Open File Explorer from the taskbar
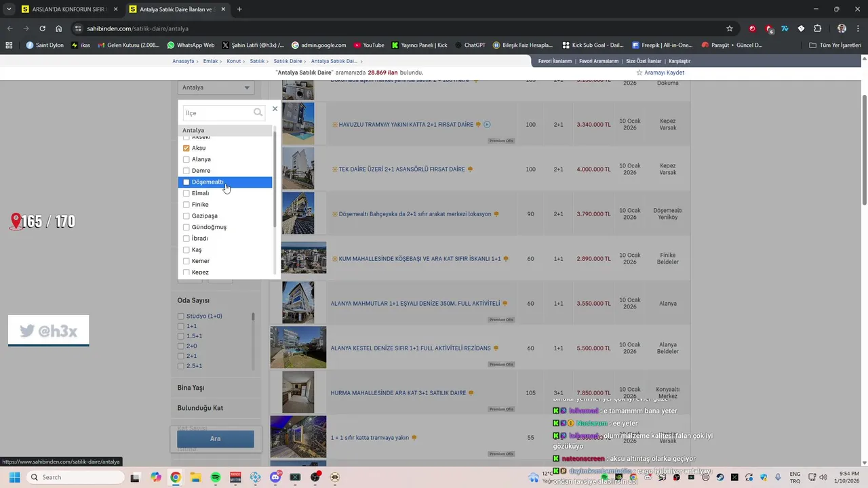Image resolution: width=868 pixels, height=488 pixels. [195, 477]
